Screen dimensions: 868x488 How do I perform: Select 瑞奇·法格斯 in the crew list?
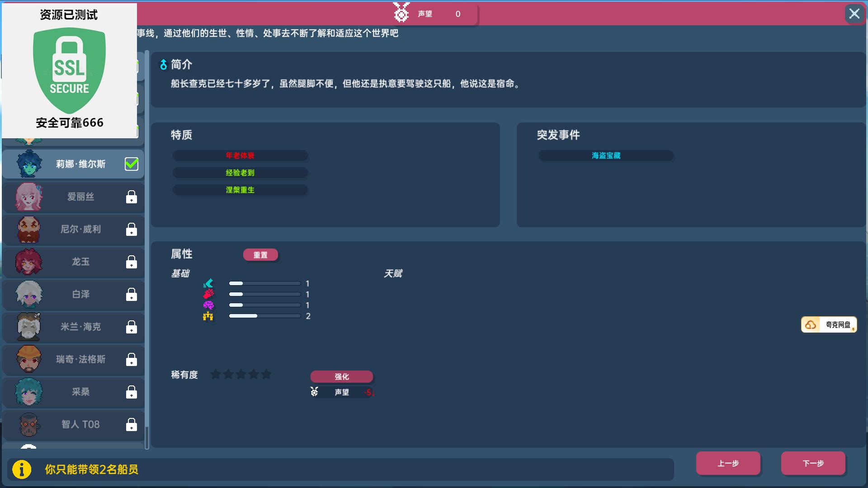tap(80, 359)
